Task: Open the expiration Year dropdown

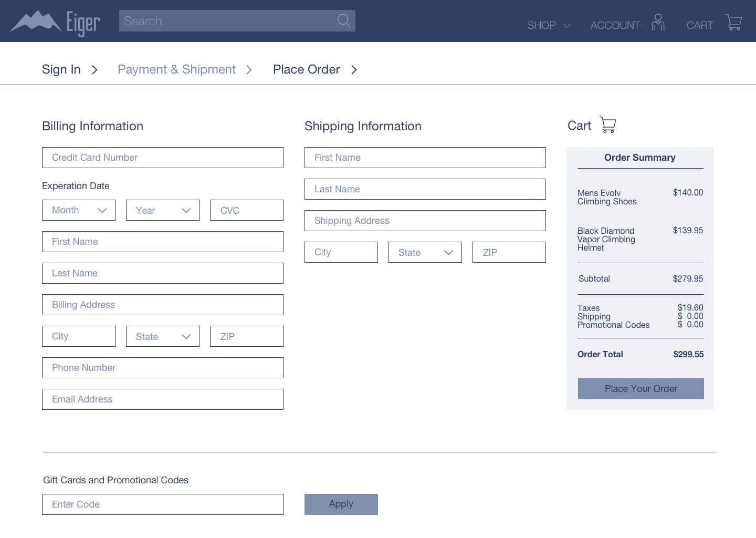Action: point(163,210)
